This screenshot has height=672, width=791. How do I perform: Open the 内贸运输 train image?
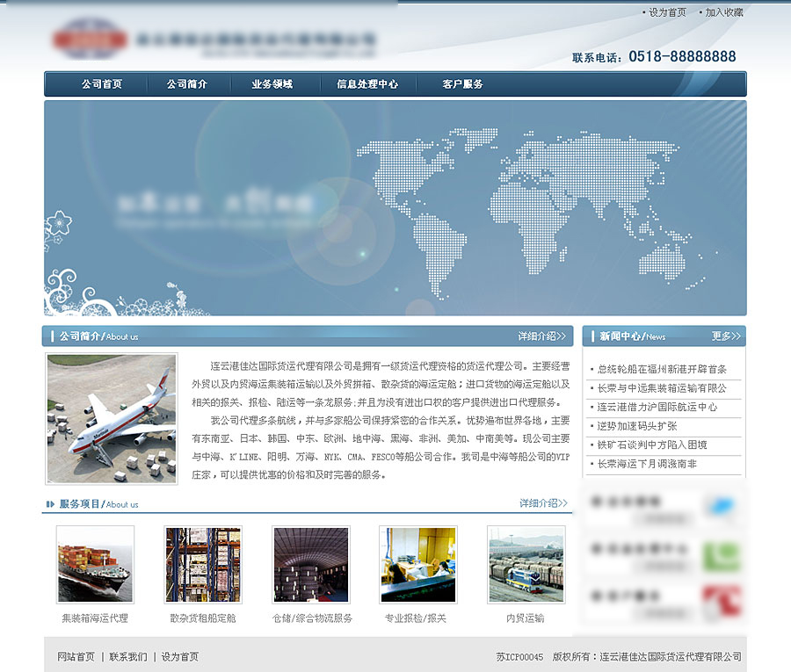526,564
